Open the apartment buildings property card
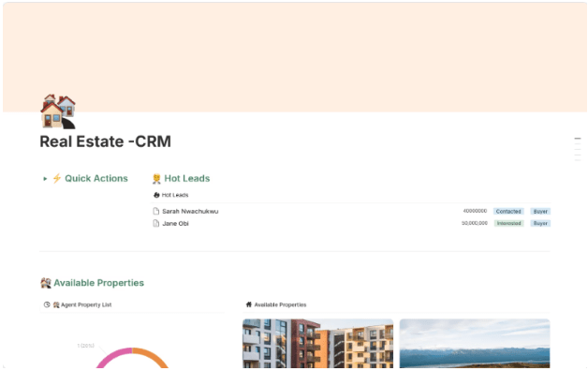The width and height of the screenshot is (588, 371). (x=318, y=343)
